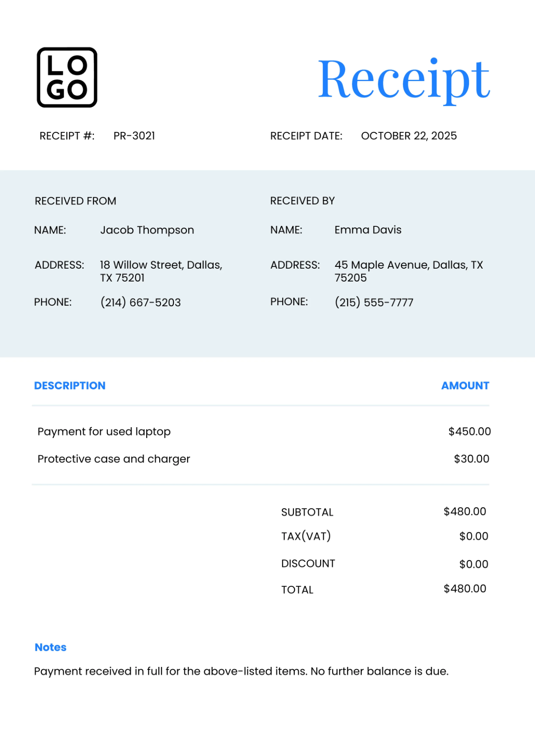The height and width of the screenshot is (756, 535).
Task: Select the recipient name Emma Davis
Action: pos(368,230)
